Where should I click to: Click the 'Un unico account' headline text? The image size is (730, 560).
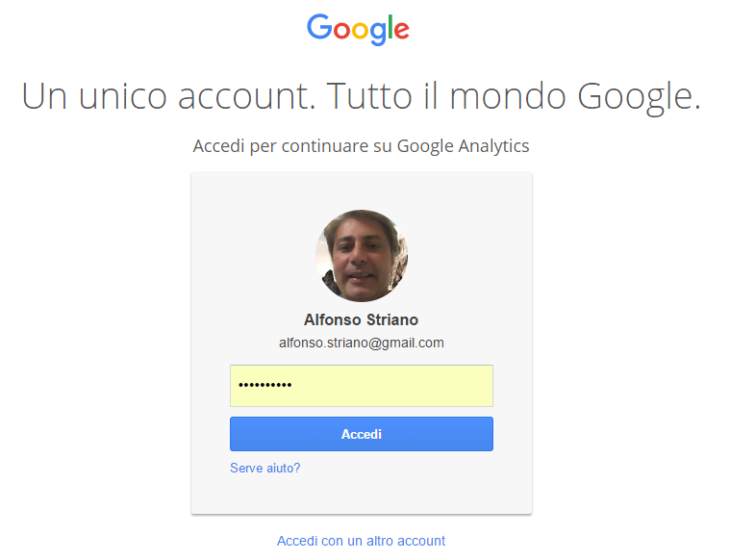click(168, 96)
